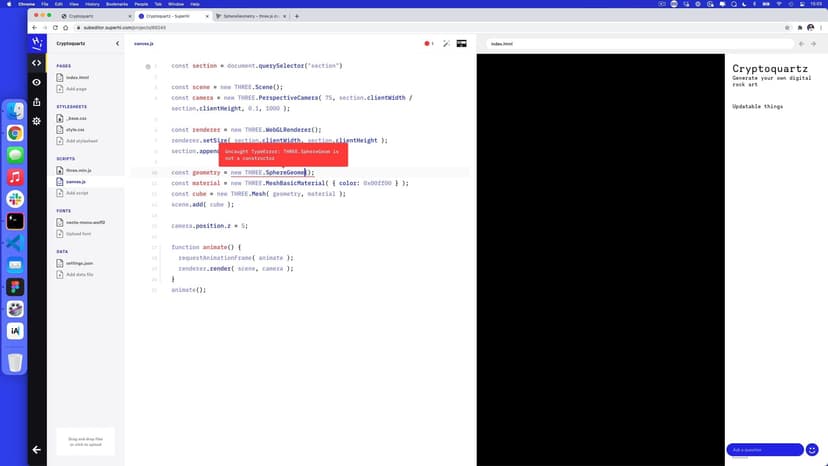
Task: Toggle the editor layout panel icon
Action: (x=462, y=44)
